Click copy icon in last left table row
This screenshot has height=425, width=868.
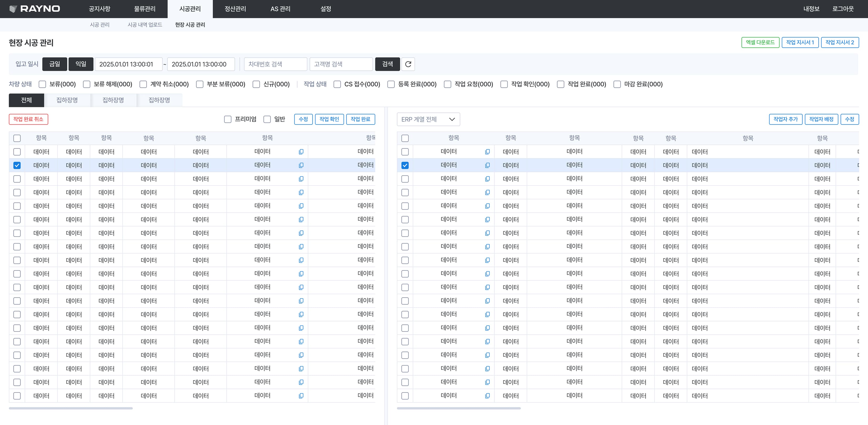pyautogui.click(x=301, y=396)
